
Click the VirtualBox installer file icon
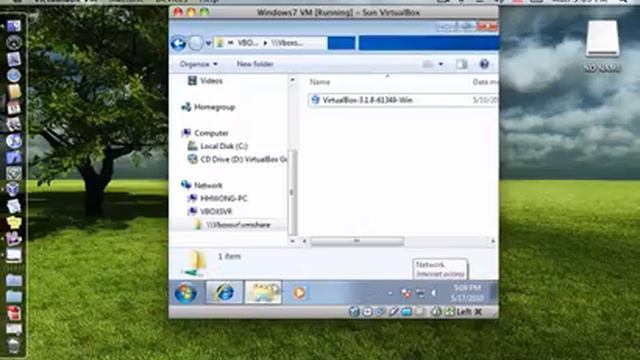[315, 100]
